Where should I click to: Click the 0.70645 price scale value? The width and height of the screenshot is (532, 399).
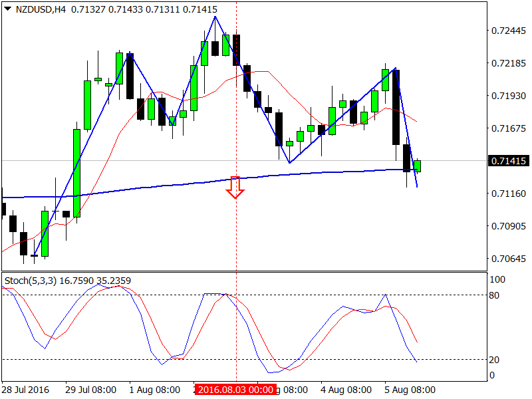(x=509, y=259)
